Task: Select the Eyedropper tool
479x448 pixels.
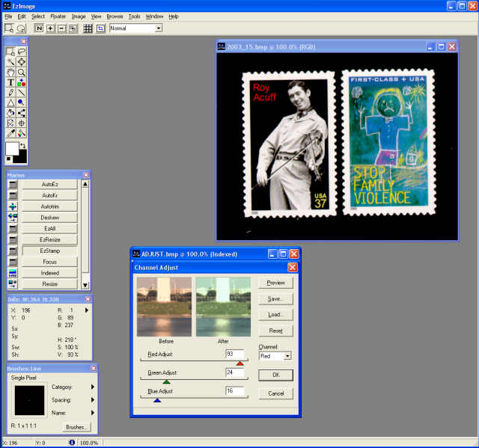Action: [x=10, y=133]
